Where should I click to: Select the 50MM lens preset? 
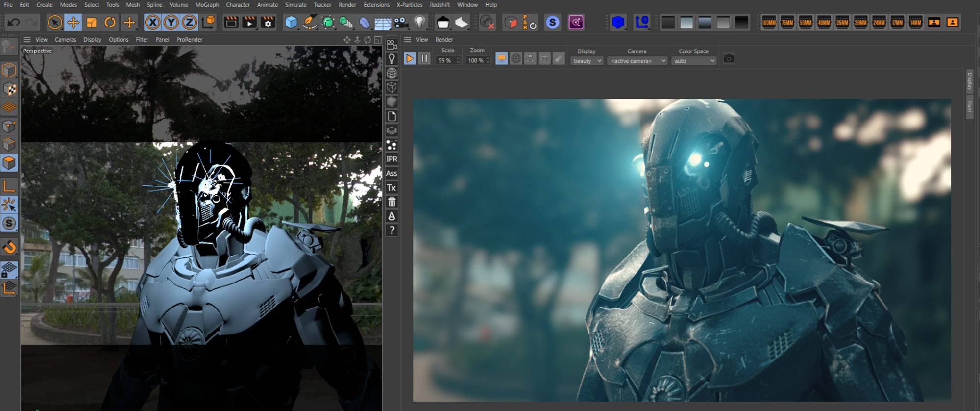(x=806, y=22)
